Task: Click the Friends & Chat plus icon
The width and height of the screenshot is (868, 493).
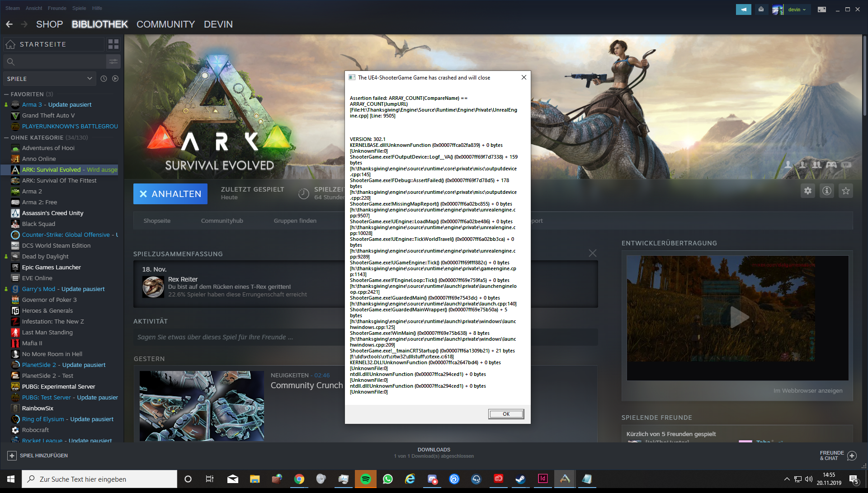Action: click(x=852, y=455)
